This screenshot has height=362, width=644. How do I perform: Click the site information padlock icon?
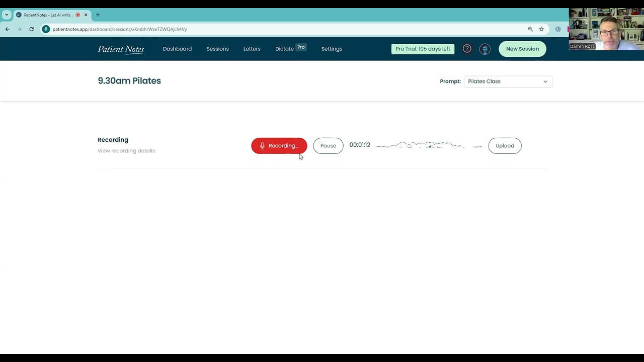(x=46, y=29)
